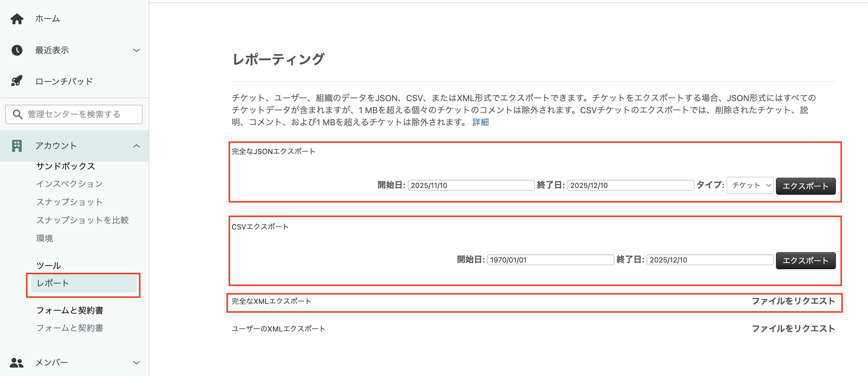Open the 詳細 link

[x=480, y=122]
